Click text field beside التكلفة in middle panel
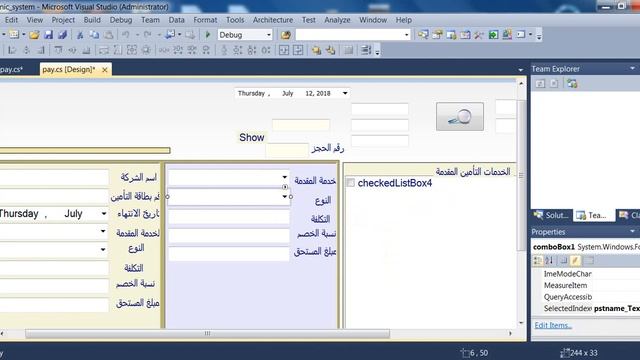The image size is (640, 360). tap(229, 217)
